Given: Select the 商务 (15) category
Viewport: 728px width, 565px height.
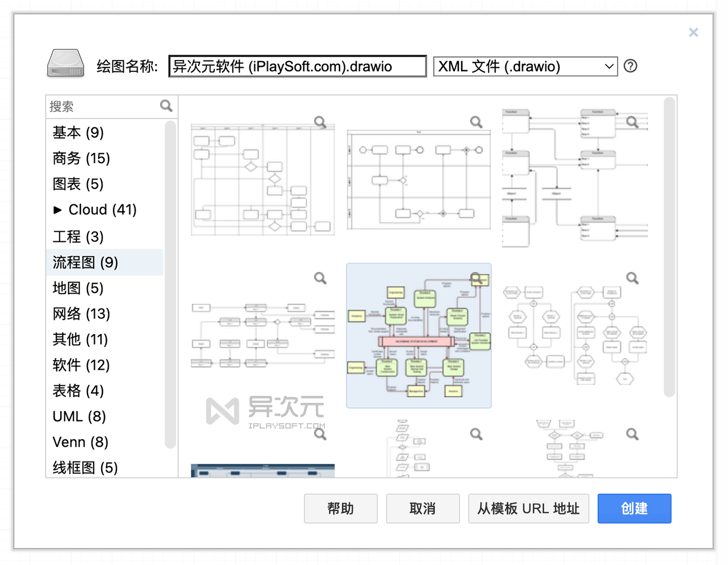Looking at the screenshot, I should pos(104,158).
